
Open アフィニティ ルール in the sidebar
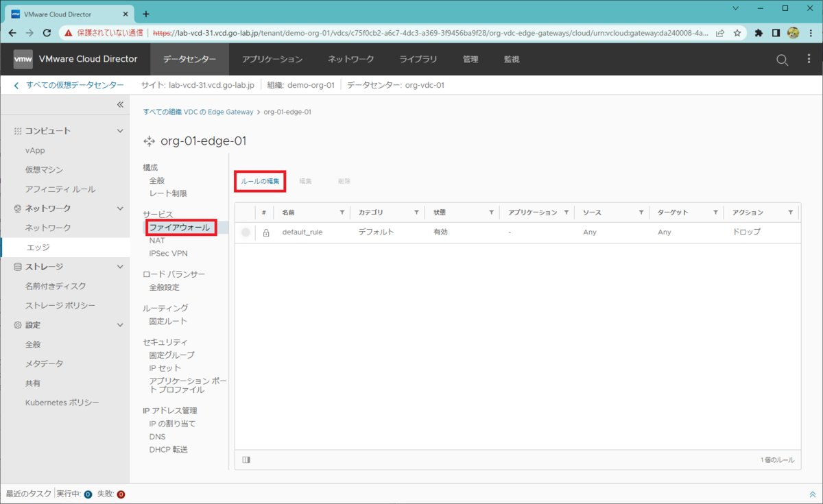coord(60,189)
